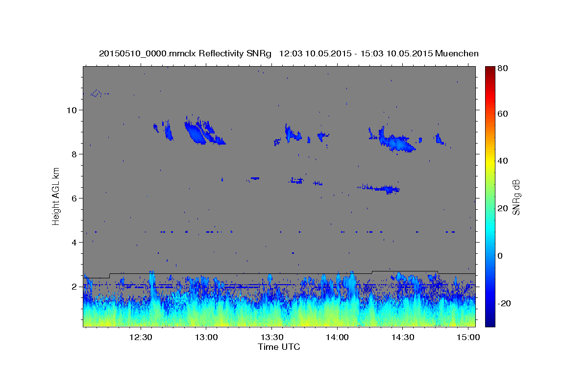Click the colorbar value 20

click(502, 208)
